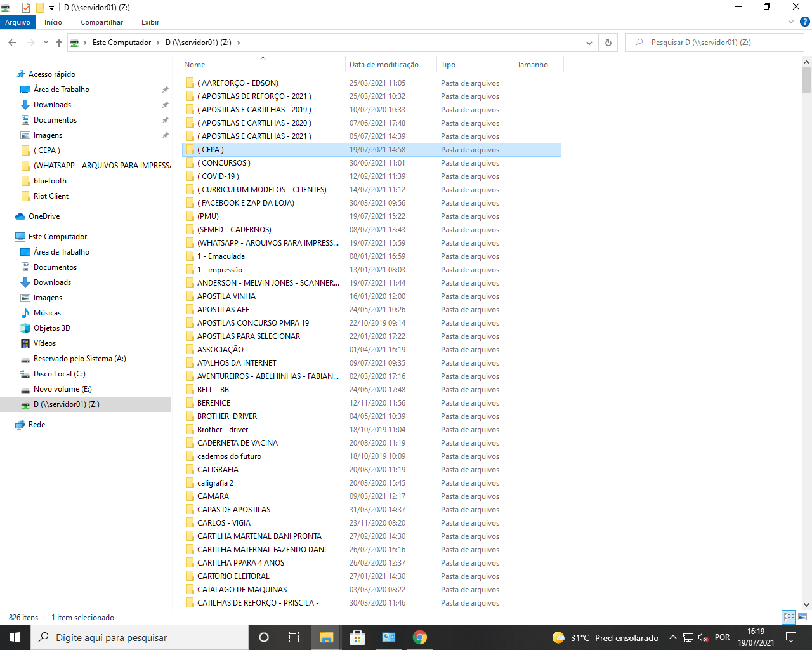Viewport: 812px width, 650px height.
Task: Open Explorer help question mark icon
Action: click(804, 22)
